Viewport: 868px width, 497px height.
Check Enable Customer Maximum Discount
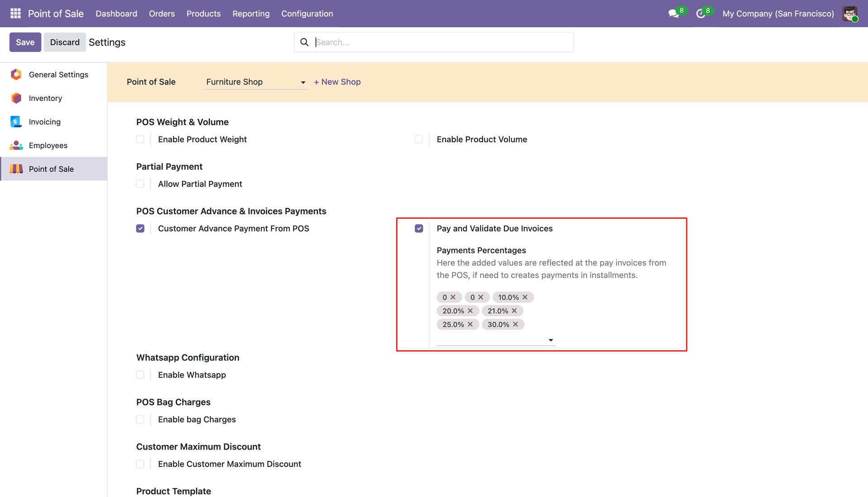coord(140,464)
